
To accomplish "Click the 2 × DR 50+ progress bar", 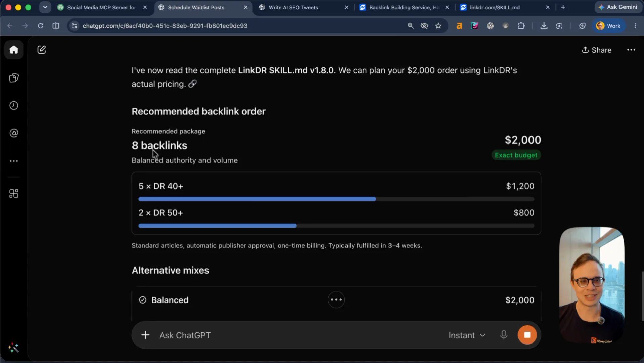I will tap(336, 226).
